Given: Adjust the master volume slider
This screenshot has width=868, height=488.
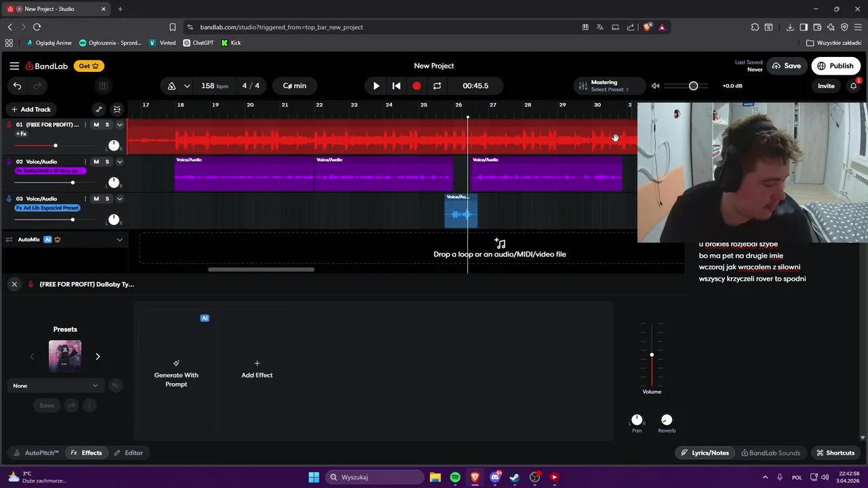Looking at the screenshot, I should point(686,86).
